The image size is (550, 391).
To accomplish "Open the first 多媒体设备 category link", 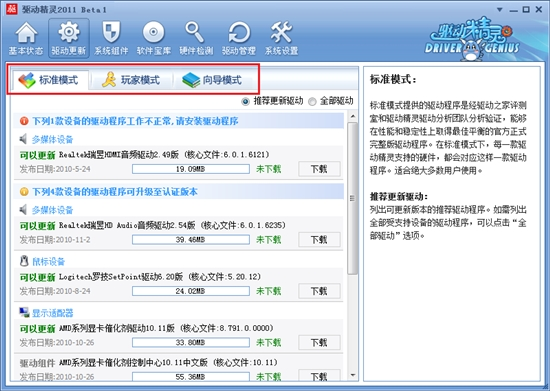I will pos(53,140).
